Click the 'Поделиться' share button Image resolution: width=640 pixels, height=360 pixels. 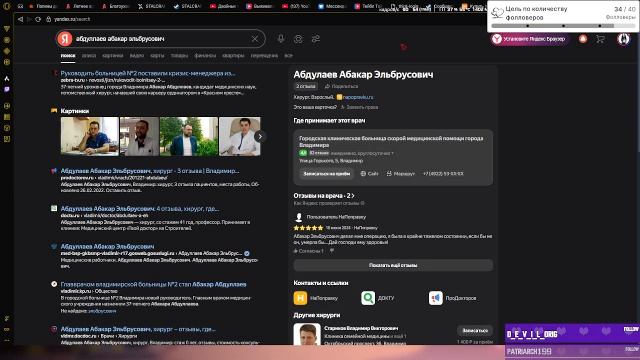(341, 86)
